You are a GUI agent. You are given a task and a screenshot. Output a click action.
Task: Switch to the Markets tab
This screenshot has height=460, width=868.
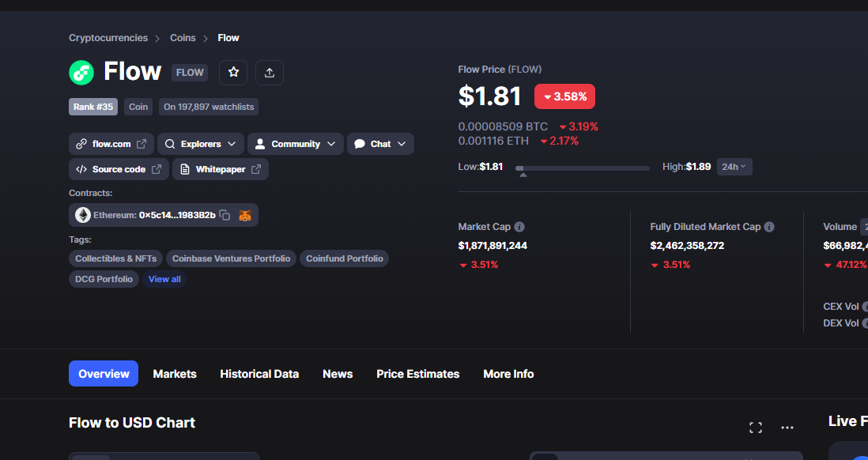click(x=175, y=374)
